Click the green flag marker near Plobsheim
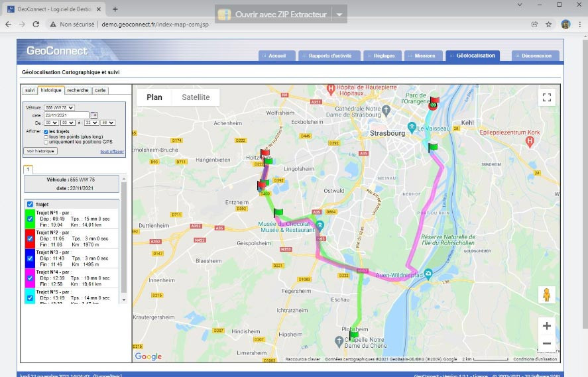The height and width of the screenshot is (377, 588). (354, 335)
